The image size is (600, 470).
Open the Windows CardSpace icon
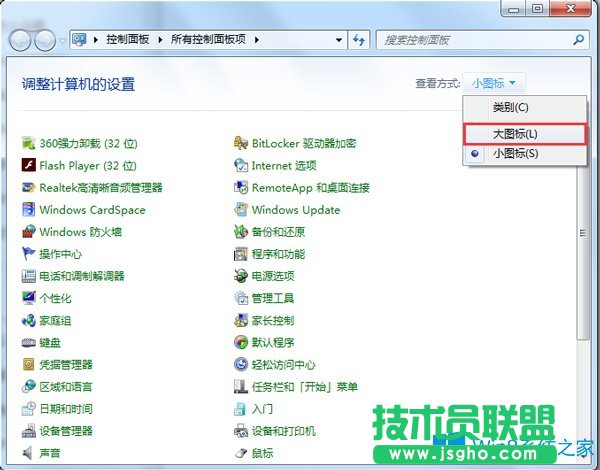pos(29,210)
